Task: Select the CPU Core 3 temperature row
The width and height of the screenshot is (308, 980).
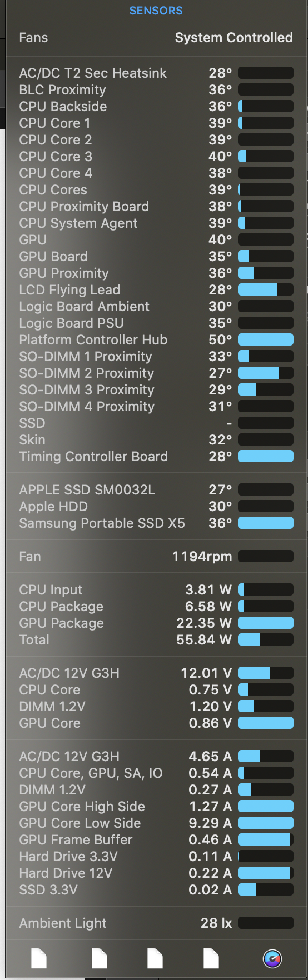Action: click(156, 156)
